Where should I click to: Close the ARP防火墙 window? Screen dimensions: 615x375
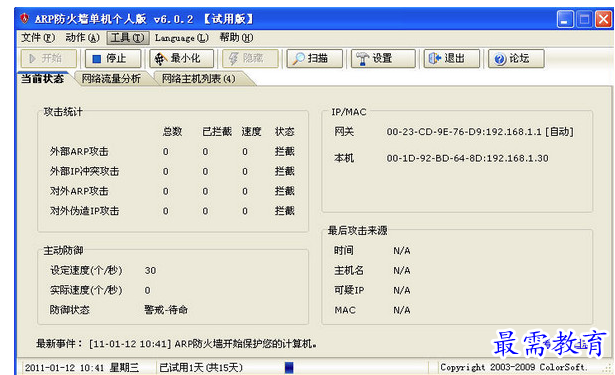604,19
